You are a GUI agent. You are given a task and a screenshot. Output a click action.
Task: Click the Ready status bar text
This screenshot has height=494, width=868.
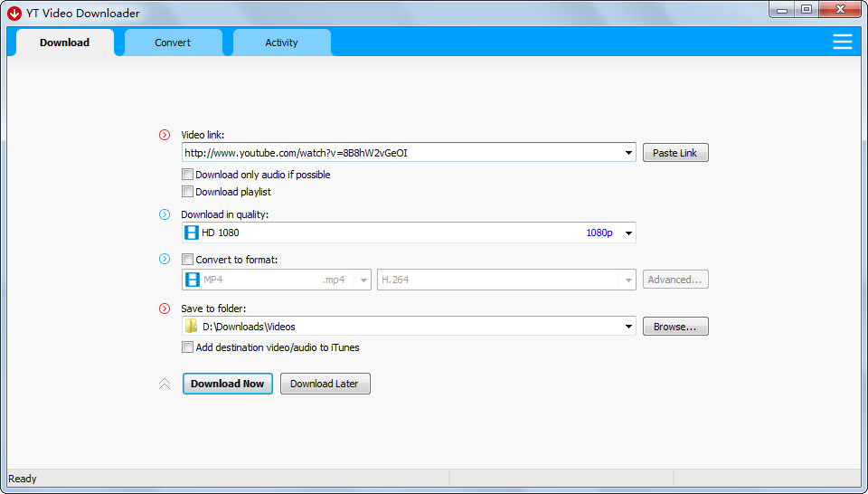23,479
